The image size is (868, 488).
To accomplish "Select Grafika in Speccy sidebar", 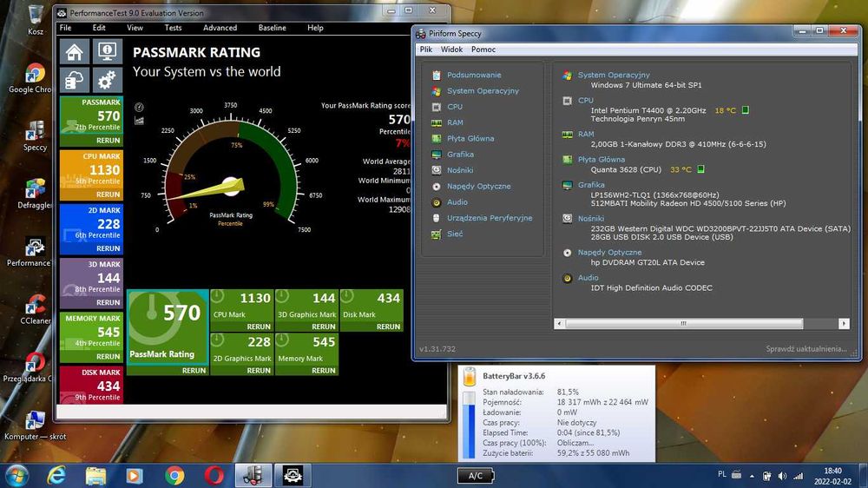I will [460, 155].
